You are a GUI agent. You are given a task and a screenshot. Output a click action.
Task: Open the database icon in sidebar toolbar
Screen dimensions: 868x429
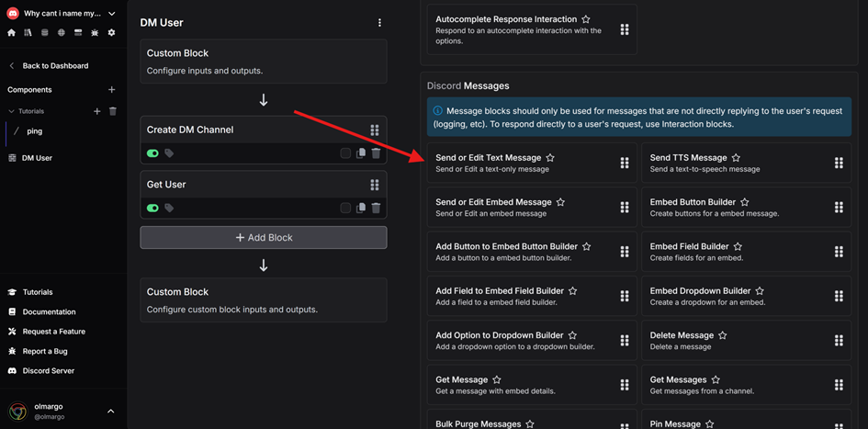[x=44, y=33]
